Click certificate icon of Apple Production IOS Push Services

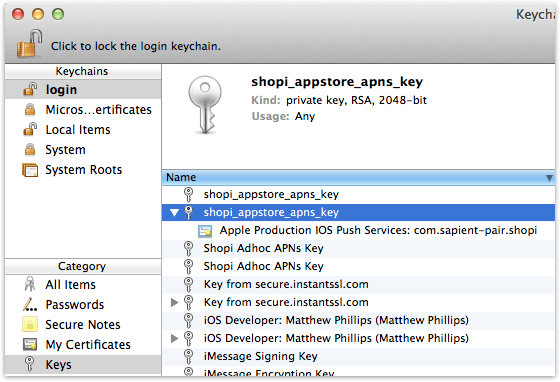205,231
